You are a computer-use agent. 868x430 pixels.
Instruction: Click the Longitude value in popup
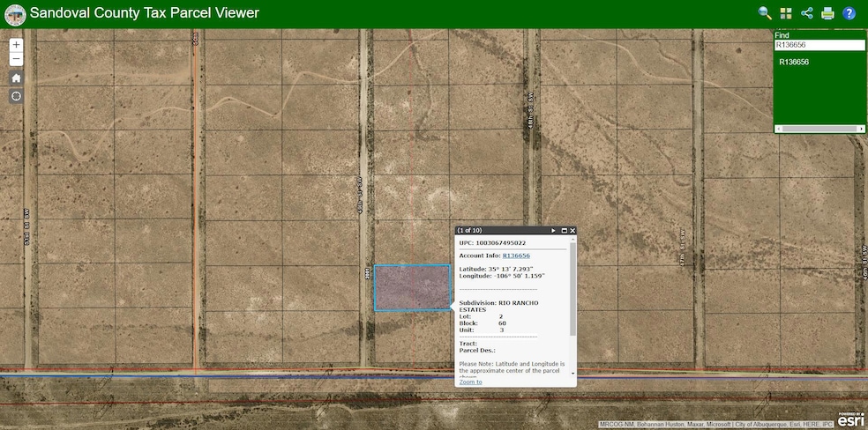pos(518,275)
